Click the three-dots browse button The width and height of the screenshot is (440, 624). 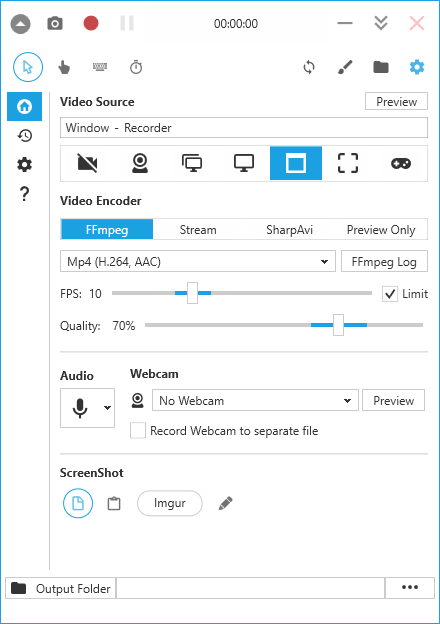pyautogui.click(x=410, y=588)
